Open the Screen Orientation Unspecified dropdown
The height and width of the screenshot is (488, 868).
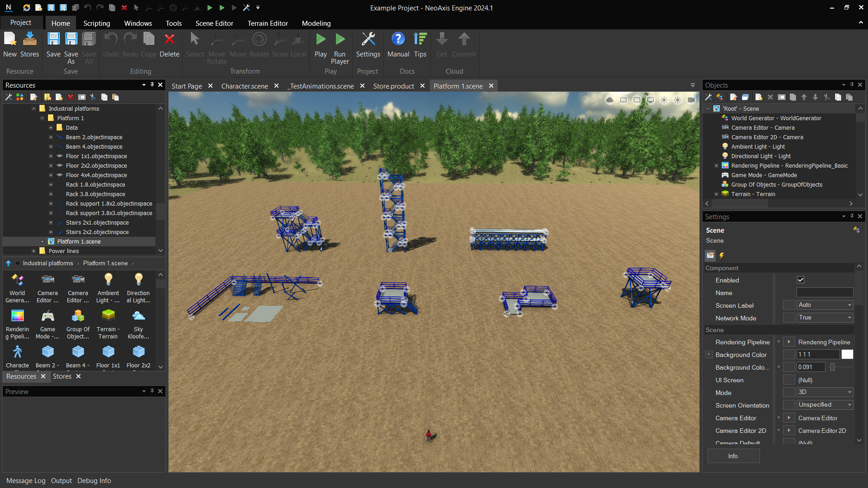click(849, 405)
